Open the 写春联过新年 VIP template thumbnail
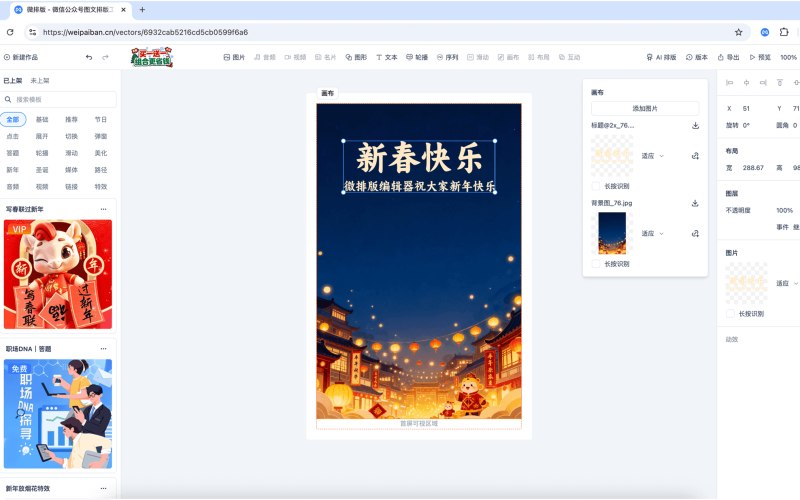The image size is (800, 500). [58, 274]
